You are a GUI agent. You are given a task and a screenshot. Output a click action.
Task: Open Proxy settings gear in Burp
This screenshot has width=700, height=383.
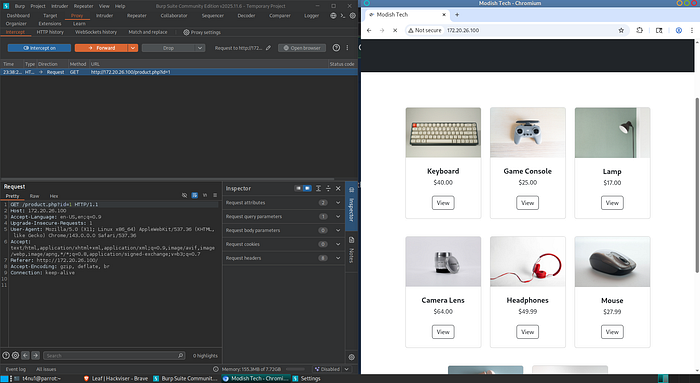(x=186, y=32)
